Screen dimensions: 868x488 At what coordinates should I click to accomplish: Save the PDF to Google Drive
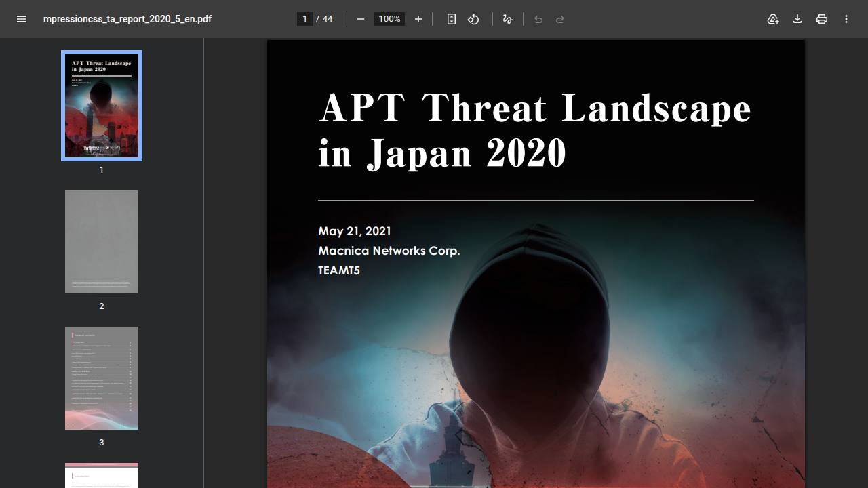click(773, 19)
